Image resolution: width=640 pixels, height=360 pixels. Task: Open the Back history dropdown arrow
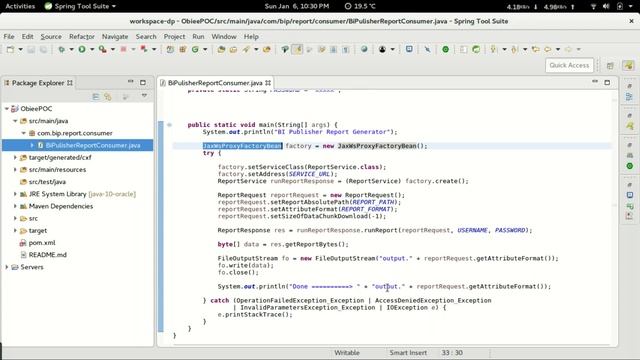pyautogui.click(x=558, y=49)
